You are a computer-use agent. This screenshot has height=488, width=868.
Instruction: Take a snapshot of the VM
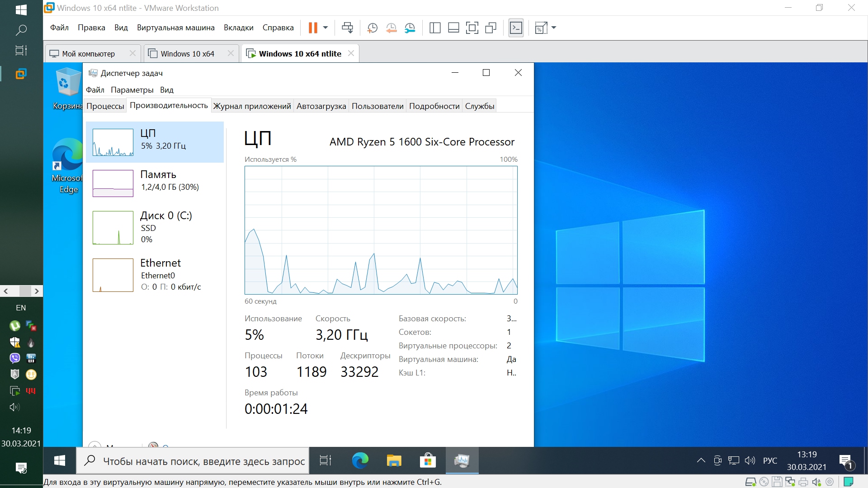372,28
